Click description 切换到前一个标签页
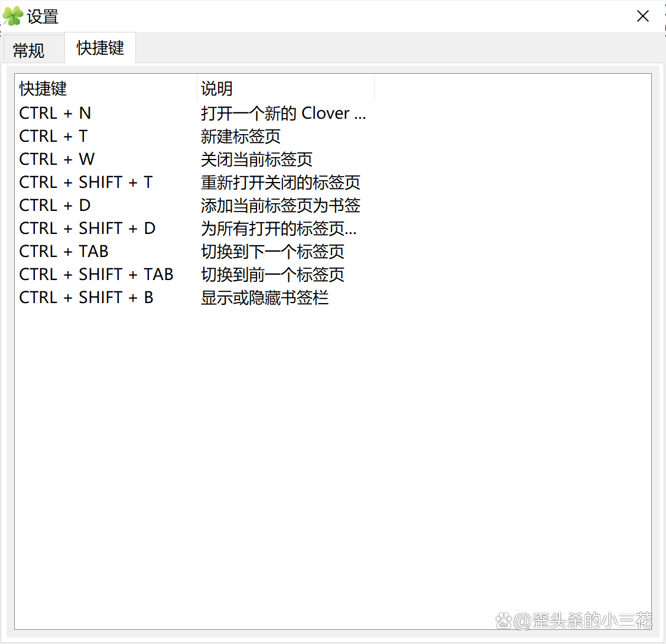 coord(272,274)
